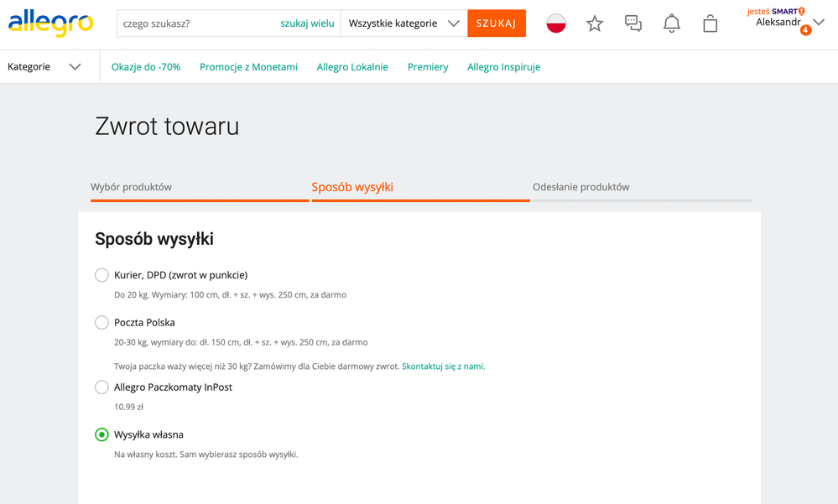Select Allegro Paczkomaty InPost option
Image resolution: width=838 pixels, height=504 pixels.
pos(101,387)
